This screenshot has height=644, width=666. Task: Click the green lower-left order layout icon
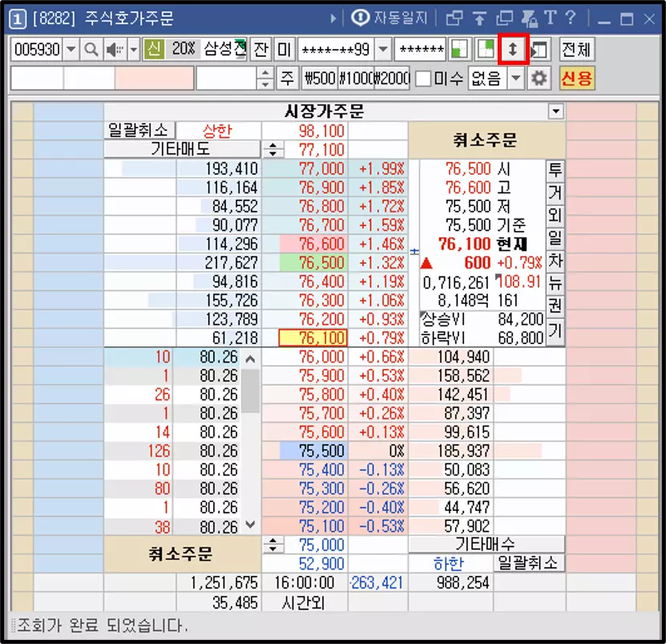pos(458,50)
